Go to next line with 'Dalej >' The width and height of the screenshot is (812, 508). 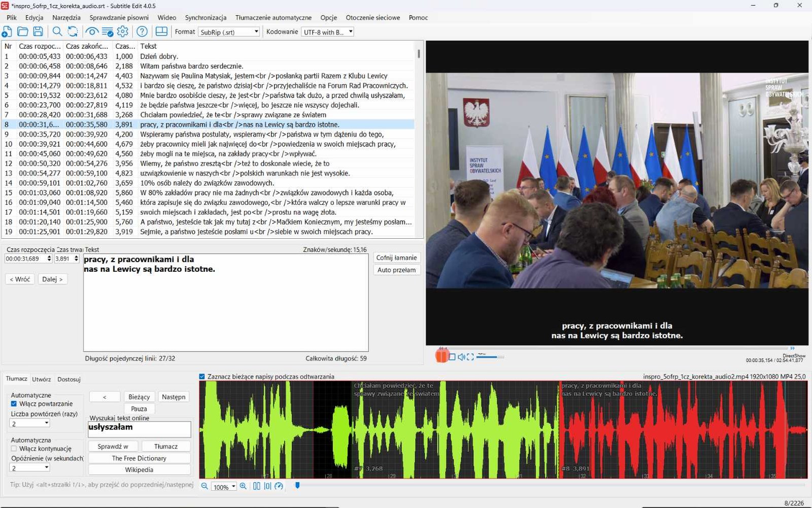click(x=52, y=279)
